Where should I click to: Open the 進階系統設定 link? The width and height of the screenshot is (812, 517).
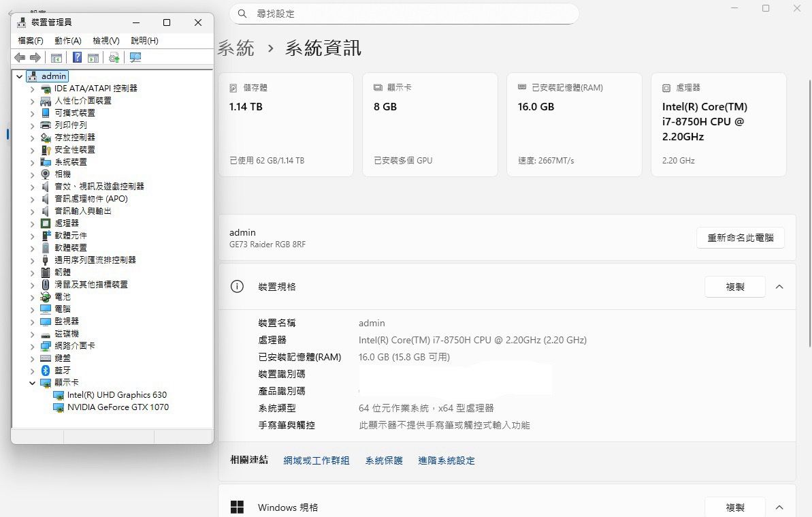(x=446, y=461)
